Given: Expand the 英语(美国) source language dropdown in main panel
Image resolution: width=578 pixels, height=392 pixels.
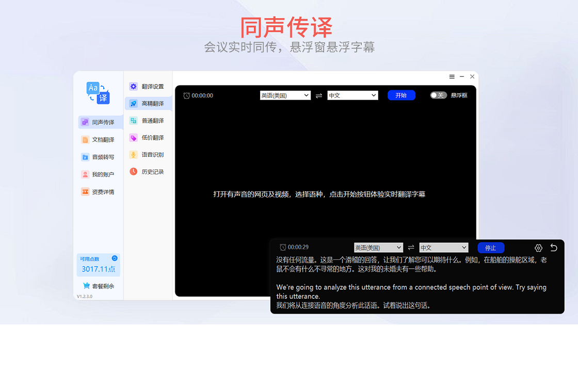Looking at the screenshot, I should pos(285,95).
